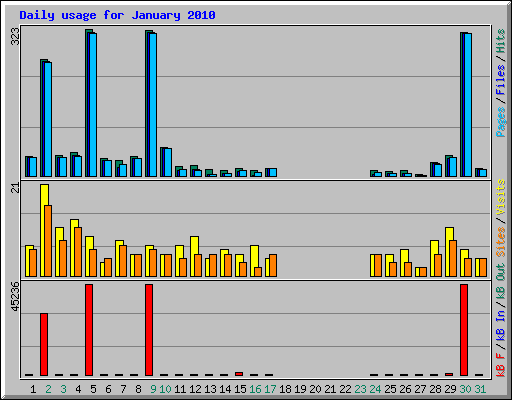Click the day 28 axis label
This screenshot has width=512, height=400.
click(435, 389)
